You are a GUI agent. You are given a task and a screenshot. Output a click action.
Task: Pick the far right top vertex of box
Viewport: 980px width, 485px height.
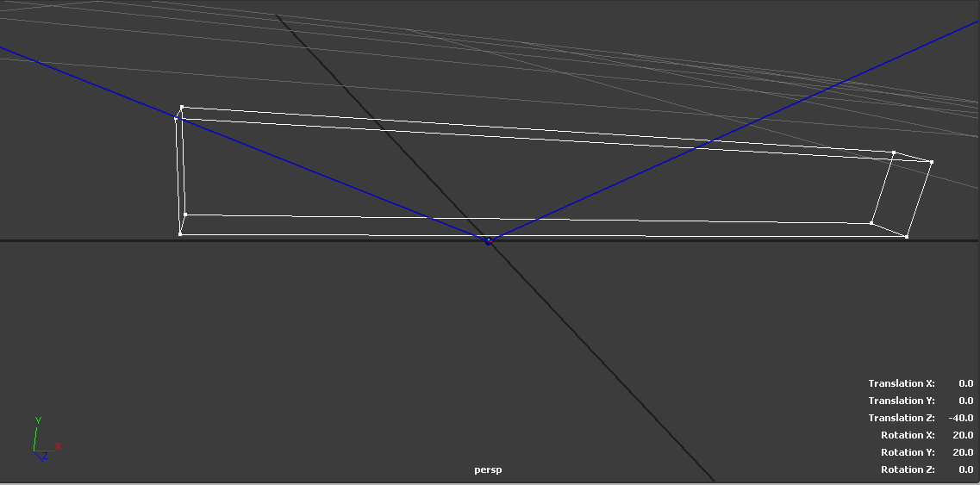(x=932, y=162)
